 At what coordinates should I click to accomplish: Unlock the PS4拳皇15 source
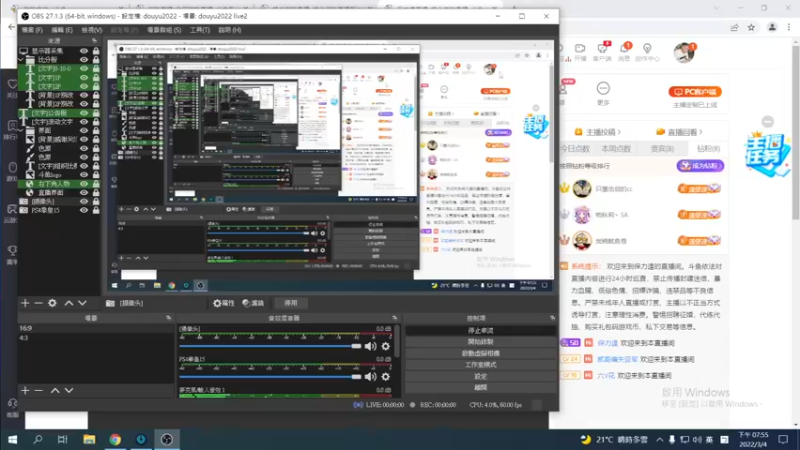point(96,210)
